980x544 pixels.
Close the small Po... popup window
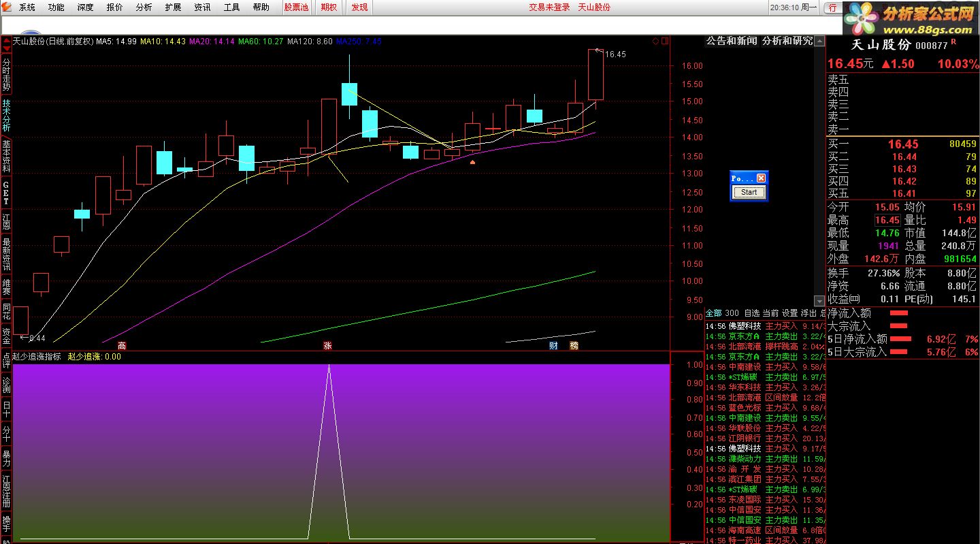(x=761, y=178)
